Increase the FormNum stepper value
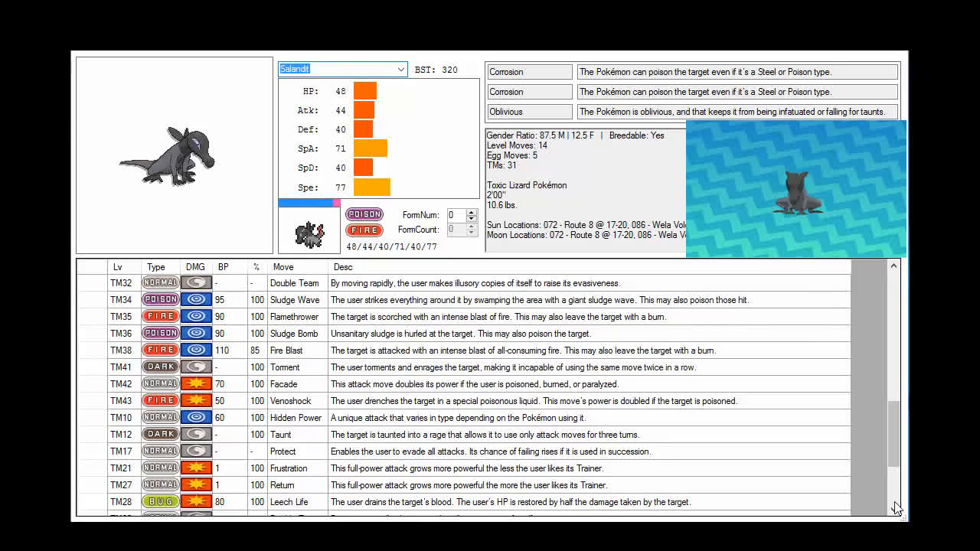The image size is (980, 551). [472, 212]
